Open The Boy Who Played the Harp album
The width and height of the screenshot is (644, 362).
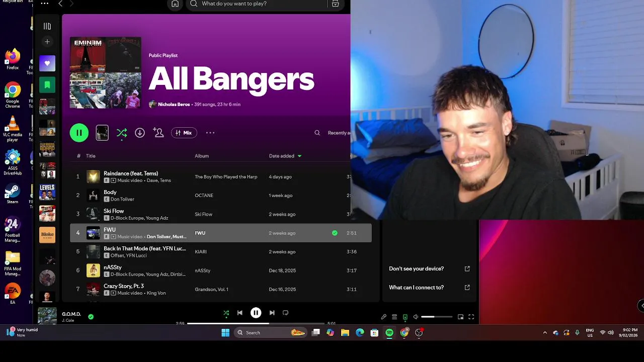coord(226,177)
